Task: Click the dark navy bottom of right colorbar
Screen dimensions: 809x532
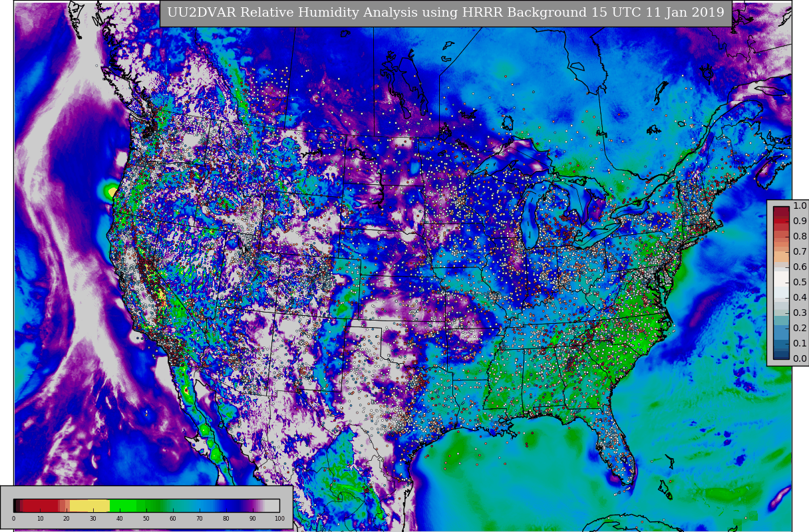Action: coord(781,355)
